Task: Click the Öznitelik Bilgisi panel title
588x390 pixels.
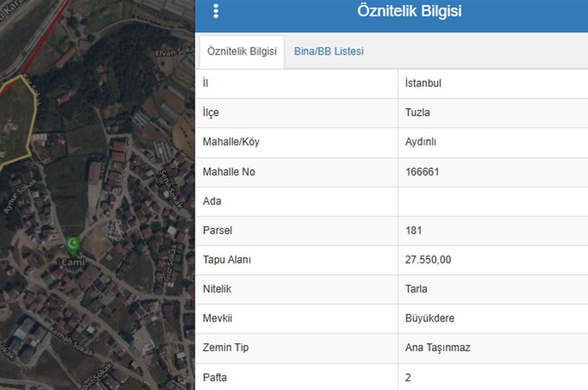Action: click(x=409, y=11)
